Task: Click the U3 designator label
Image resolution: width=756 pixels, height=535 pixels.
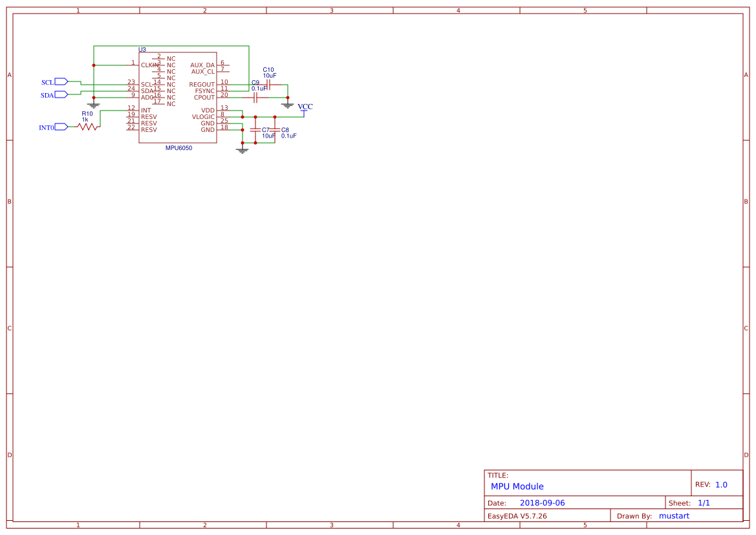Action: 142,50
